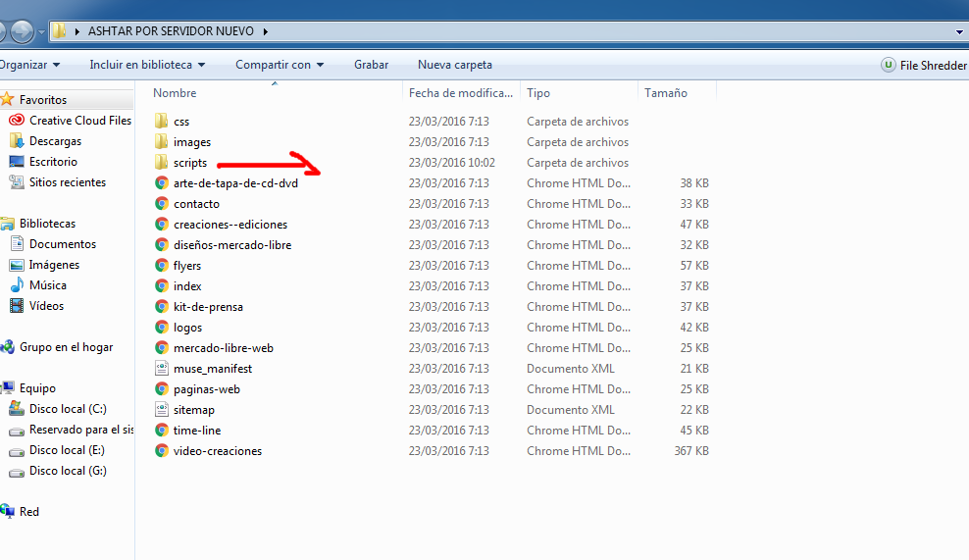Click Chrome icon of flyers file
Screen dimensions: 969x560
tap(161, 265)
